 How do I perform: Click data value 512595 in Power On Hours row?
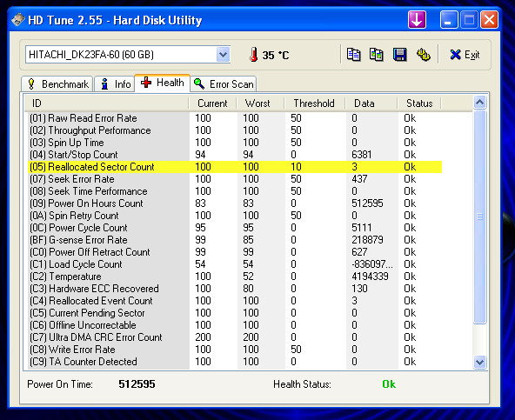[x=367, y=203]
